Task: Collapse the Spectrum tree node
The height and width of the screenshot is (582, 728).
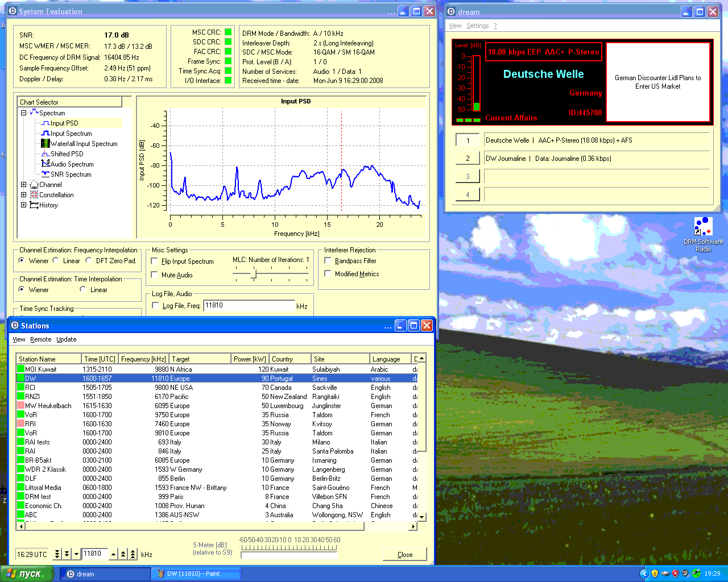Action: point(23,113)
